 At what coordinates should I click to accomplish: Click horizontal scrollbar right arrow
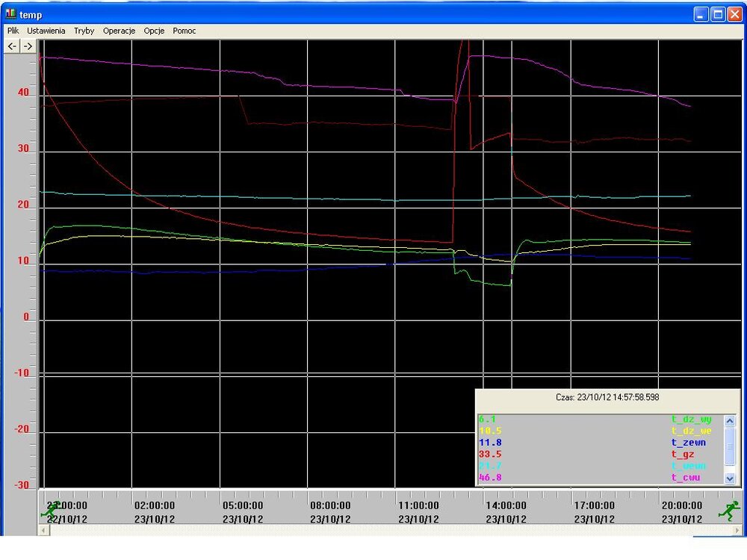coord(735,530)
